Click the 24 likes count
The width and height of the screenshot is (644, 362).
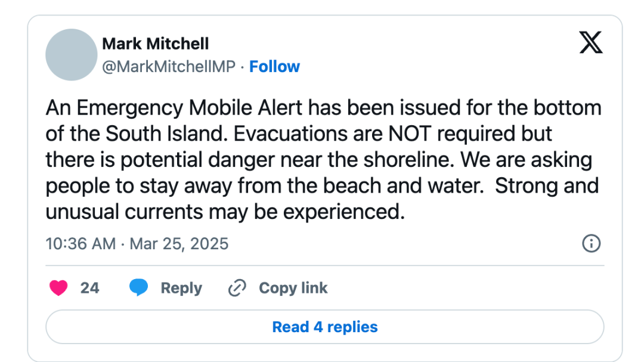[x=89, y=287]
